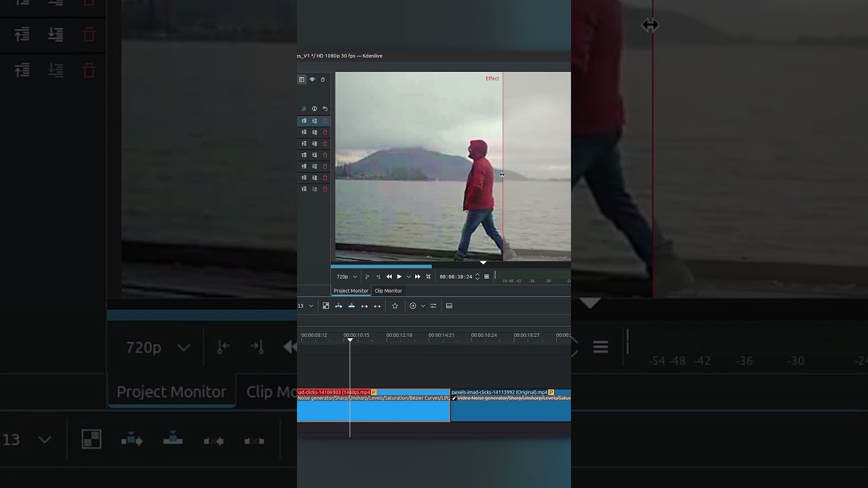Open play options dropdown arrow
Screen dimensions: 868x488
tap(408, 277)
